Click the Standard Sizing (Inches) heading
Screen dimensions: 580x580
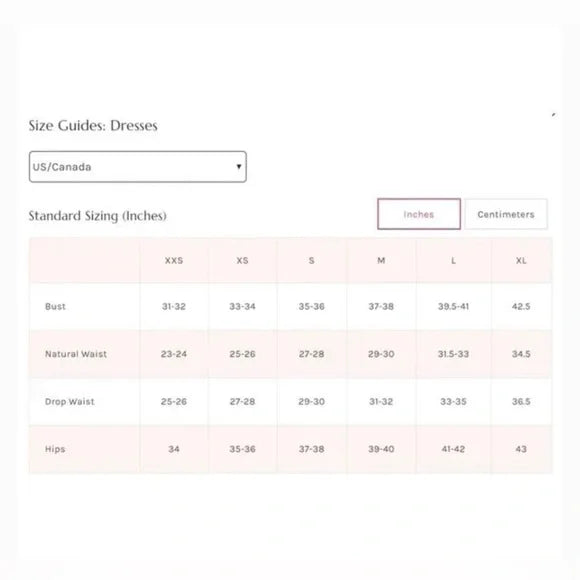98,216
